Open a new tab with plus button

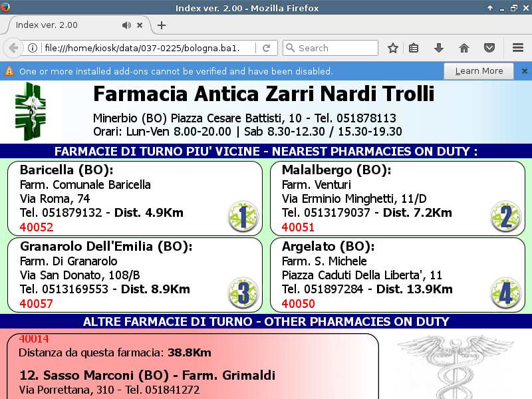coord(162,25)
